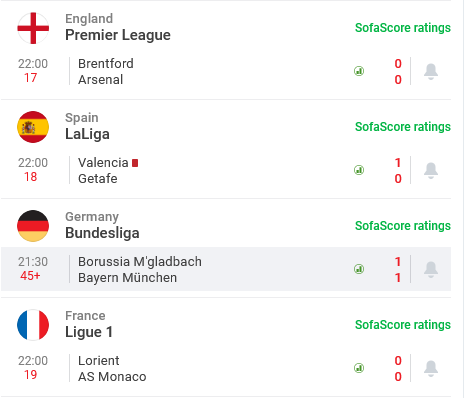465x398 pixels.
Task: Open SofaScore ratings for Ligue 1
Action: [x=403, y=325]
